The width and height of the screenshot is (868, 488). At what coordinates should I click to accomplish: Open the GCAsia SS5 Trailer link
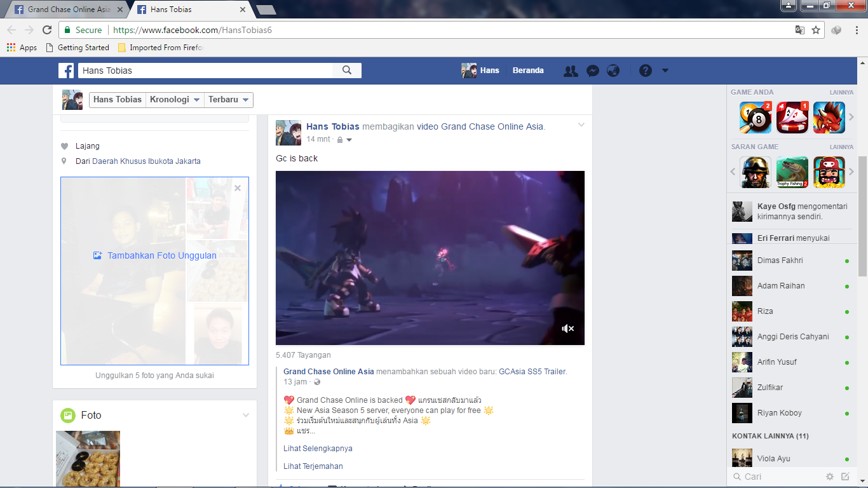pyautogui.click(x=532, y=372)
